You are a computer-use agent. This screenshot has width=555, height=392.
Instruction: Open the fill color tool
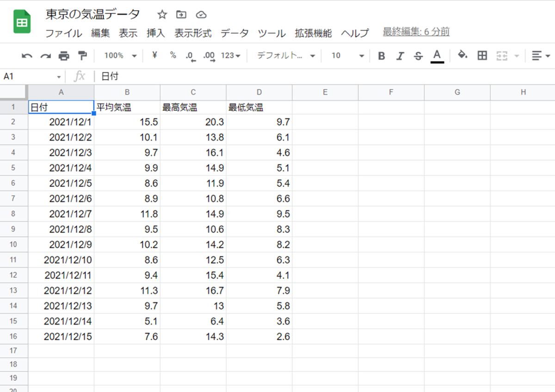pos(462,55)
